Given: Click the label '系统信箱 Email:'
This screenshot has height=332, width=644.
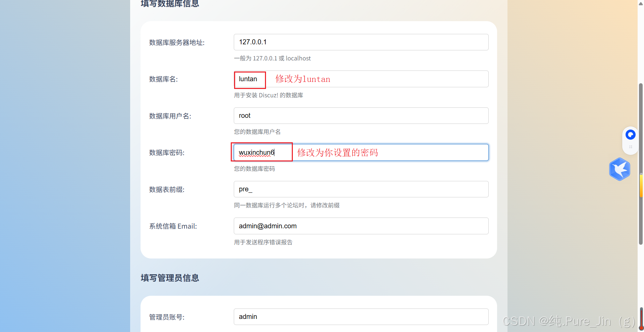Looking at the screenshot, I should coord(173,226).
